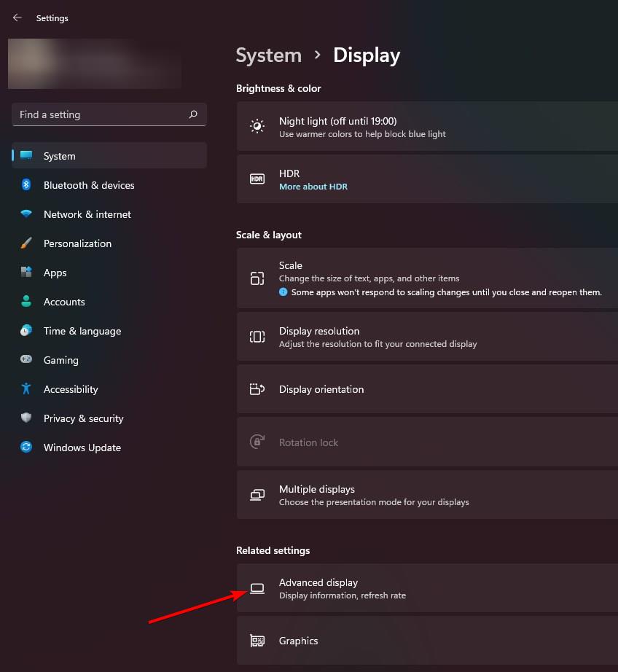
Task: Click the HDR badge icon
Action: pos(257,179)
